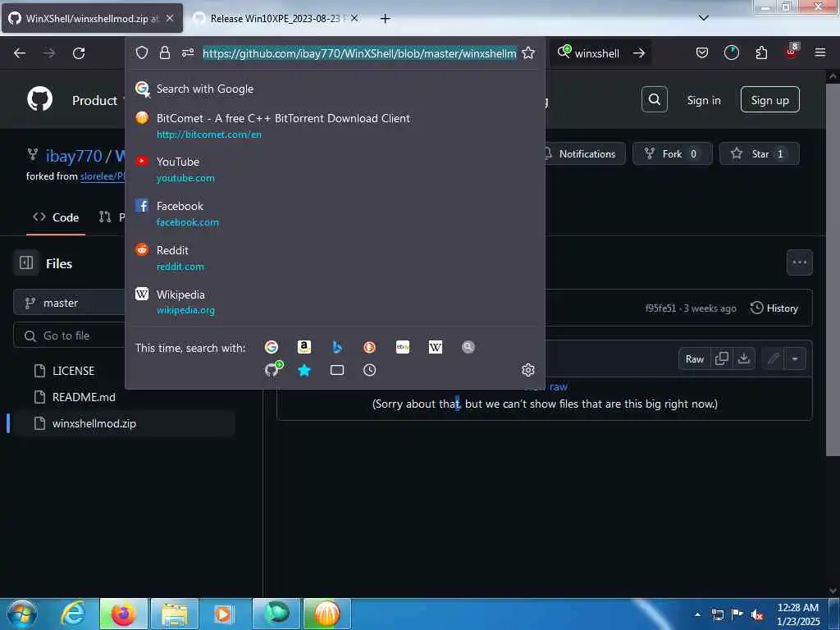Search history with the clock icon
Screen dimensions: 840x630
click(x=370, y=370)
